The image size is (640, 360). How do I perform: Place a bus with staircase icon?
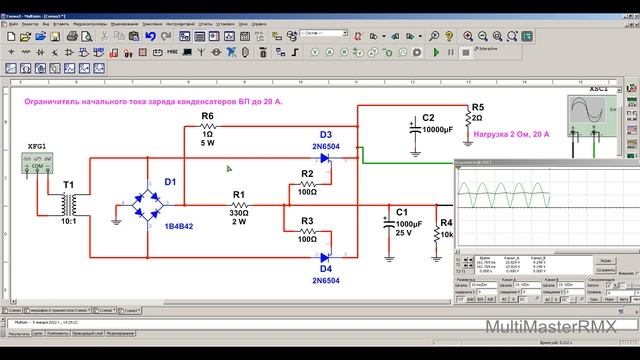click(295, 52)
